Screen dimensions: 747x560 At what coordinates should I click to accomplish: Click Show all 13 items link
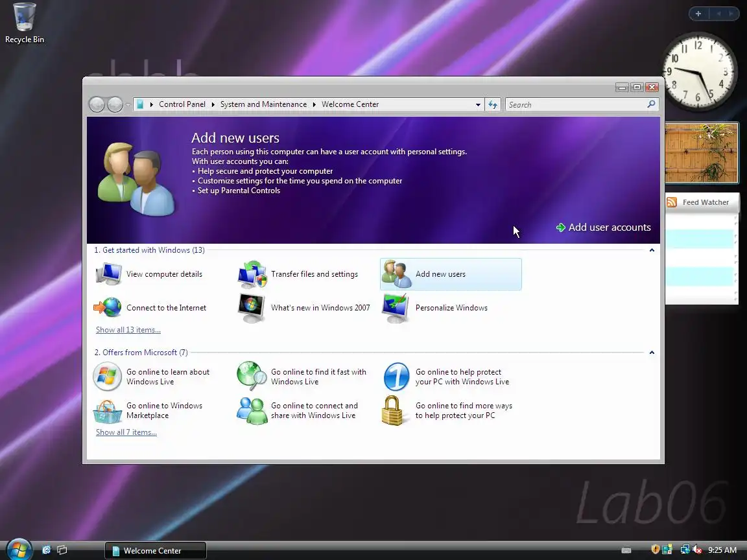coord(128,329)
